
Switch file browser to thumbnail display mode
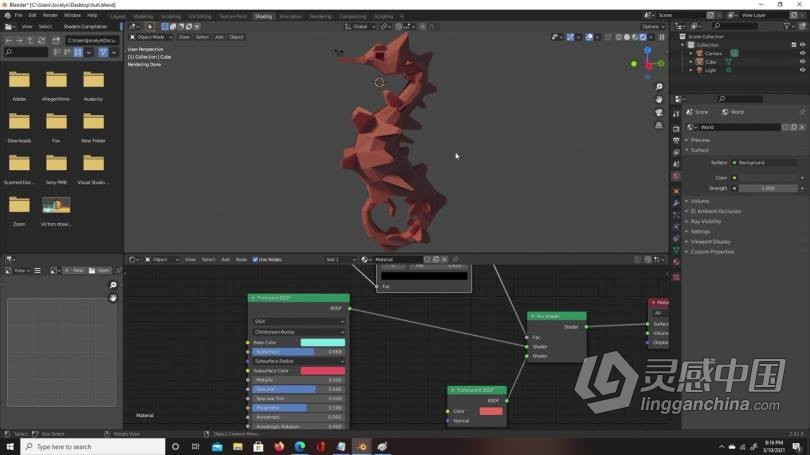pos(78,52)
